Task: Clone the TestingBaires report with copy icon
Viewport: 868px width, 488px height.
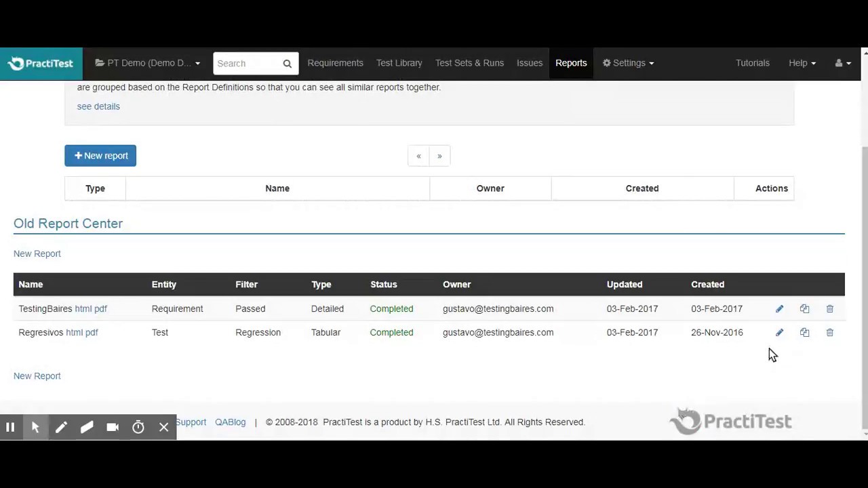Action: tap(804, 309)
